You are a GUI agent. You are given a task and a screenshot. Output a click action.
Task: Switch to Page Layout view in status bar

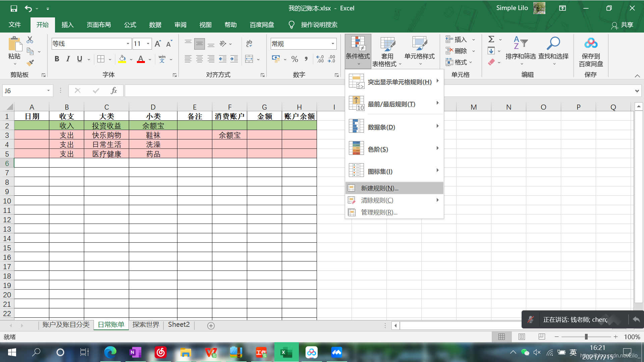pyautogui.click(x=522, y=337)
